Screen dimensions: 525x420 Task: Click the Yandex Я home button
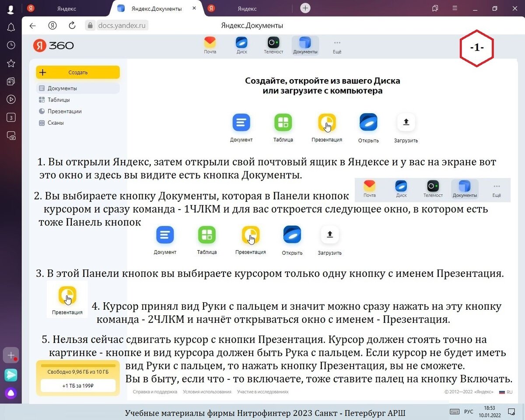coord(52,26)
